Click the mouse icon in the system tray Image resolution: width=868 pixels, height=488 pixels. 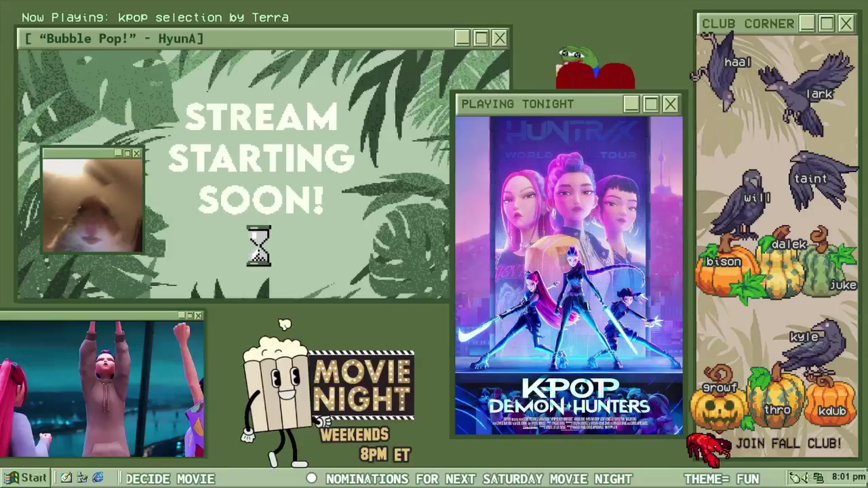(x=795, y=477)
